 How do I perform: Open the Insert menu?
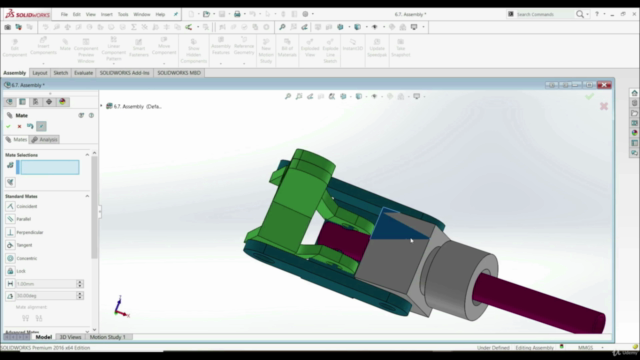click(107, 14)
